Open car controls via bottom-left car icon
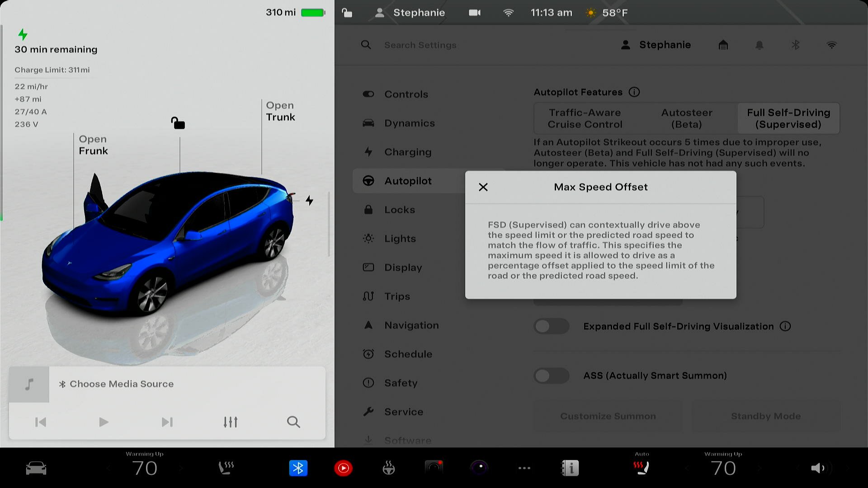The height and width of the screenshot is (488, 868). [x=36, y=468]
